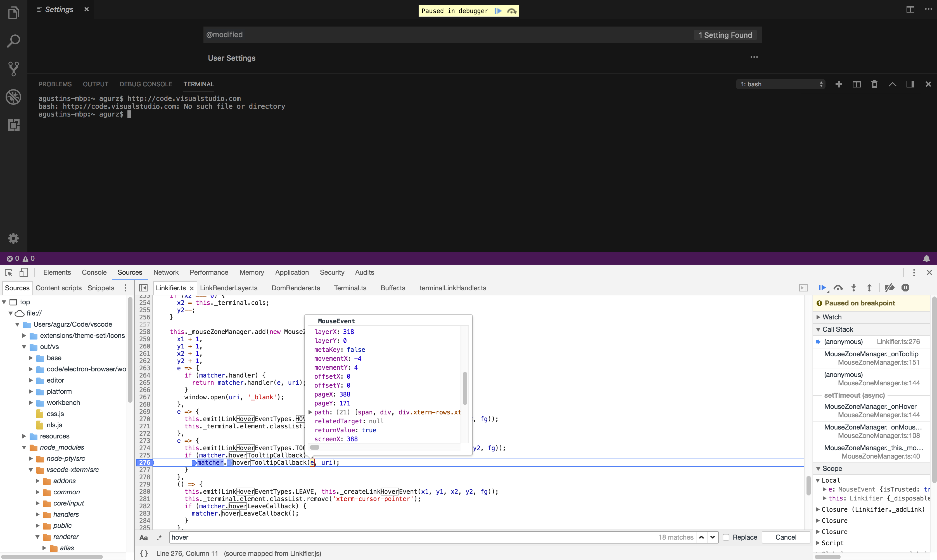The height and width of the screenshot is (560, 937).
Task: Resume script execution in the debugger
Action: [x=823, y=288]
